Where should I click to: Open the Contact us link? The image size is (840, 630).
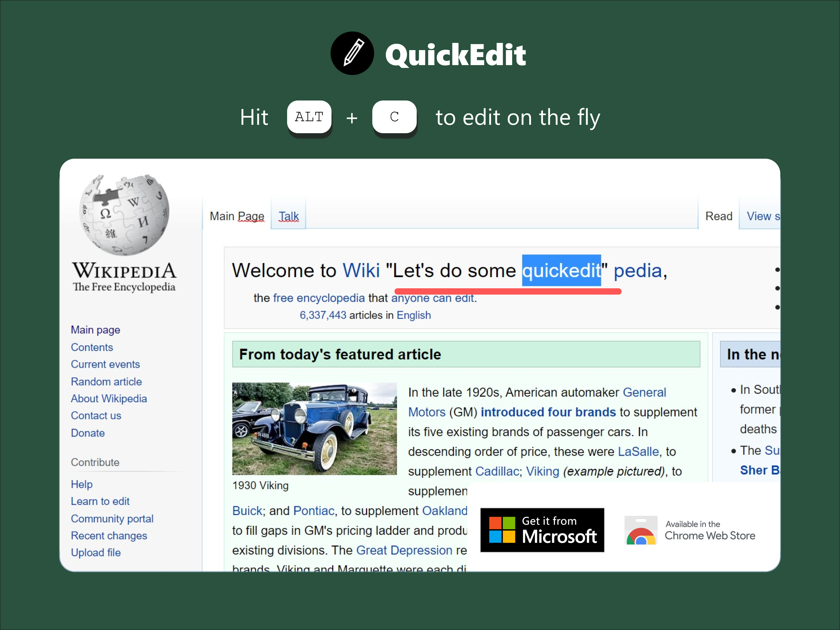[96, 415]
